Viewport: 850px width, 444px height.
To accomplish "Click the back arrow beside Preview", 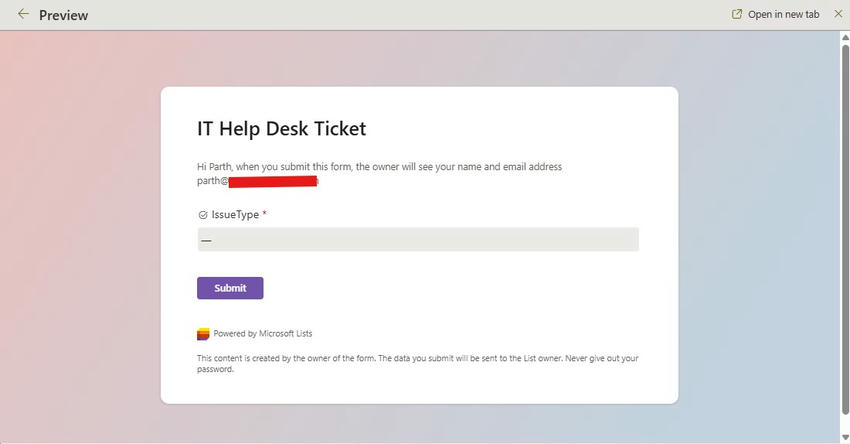I will (x=23, y=14).
